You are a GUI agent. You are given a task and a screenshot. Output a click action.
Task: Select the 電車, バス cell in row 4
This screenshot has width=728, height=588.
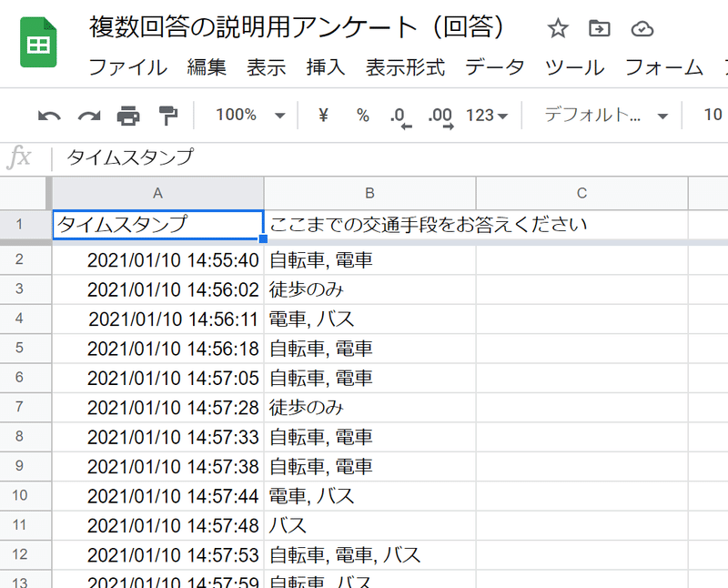point(369,319)
